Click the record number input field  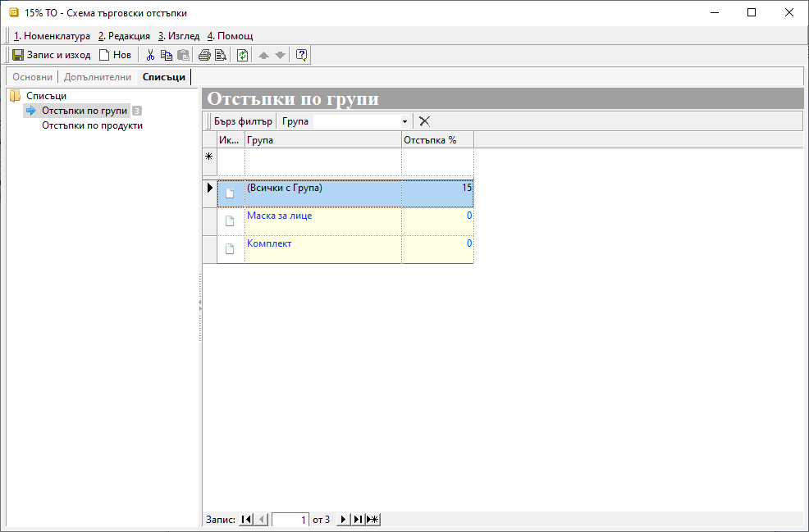(x=290, y=520)
